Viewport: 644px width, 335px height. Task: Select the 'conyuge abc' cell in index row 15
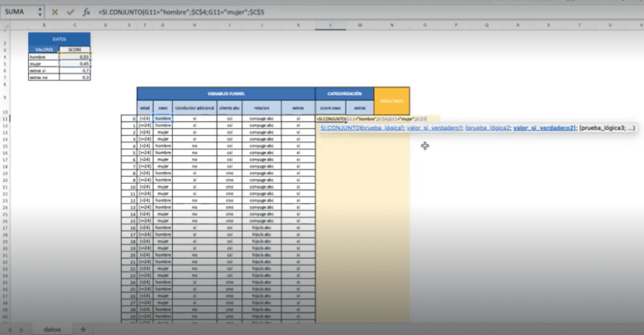262,221
